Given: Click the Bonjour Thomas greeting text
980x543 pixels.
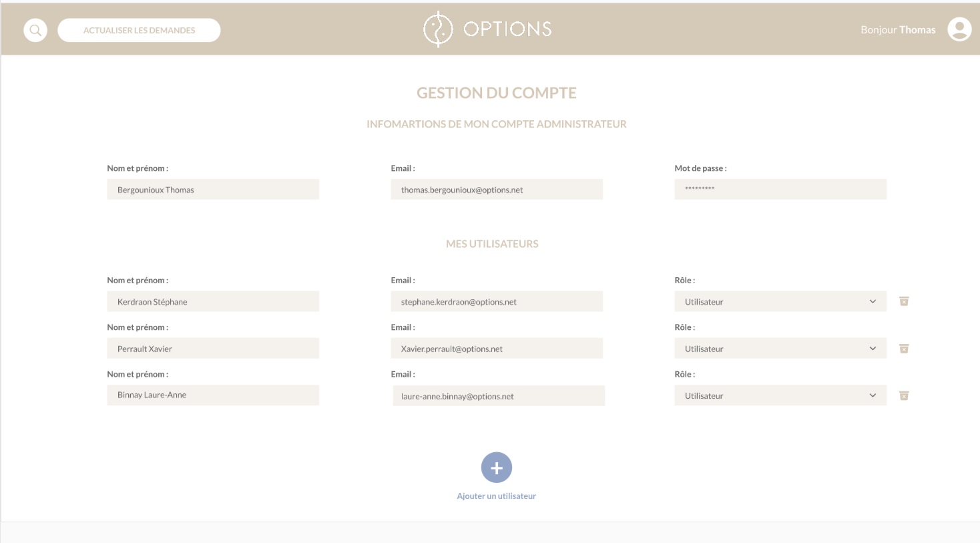Looking at the screenshot, I should point(897,30).
